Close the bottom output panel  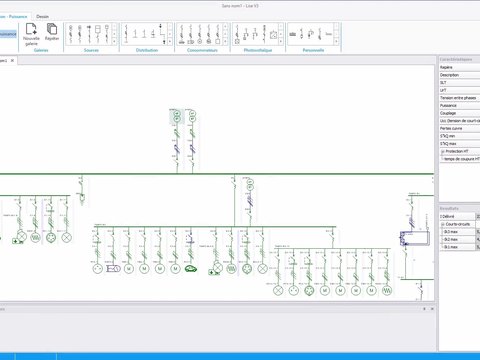click(x=432, y=309)
